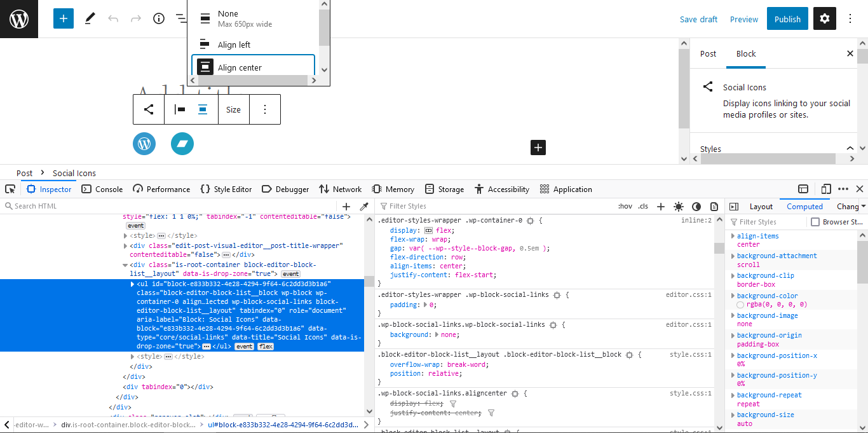Toggle the flexbox highlighter in display: flex
Image resolution: width=868 pixels, height=433 pixels.
[428, 230]
